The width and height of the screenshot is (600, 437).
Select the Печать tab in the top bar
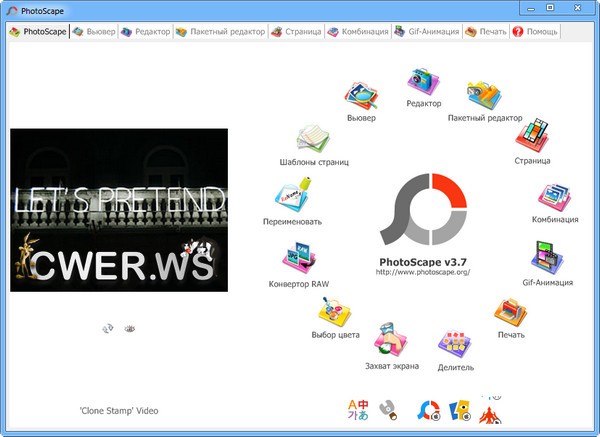click(x=486, y=32)
